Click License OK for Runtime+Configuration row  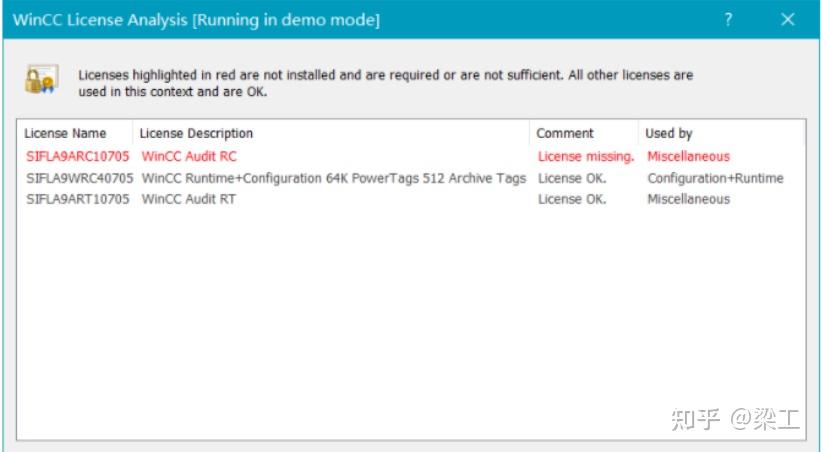pos(572,178)
